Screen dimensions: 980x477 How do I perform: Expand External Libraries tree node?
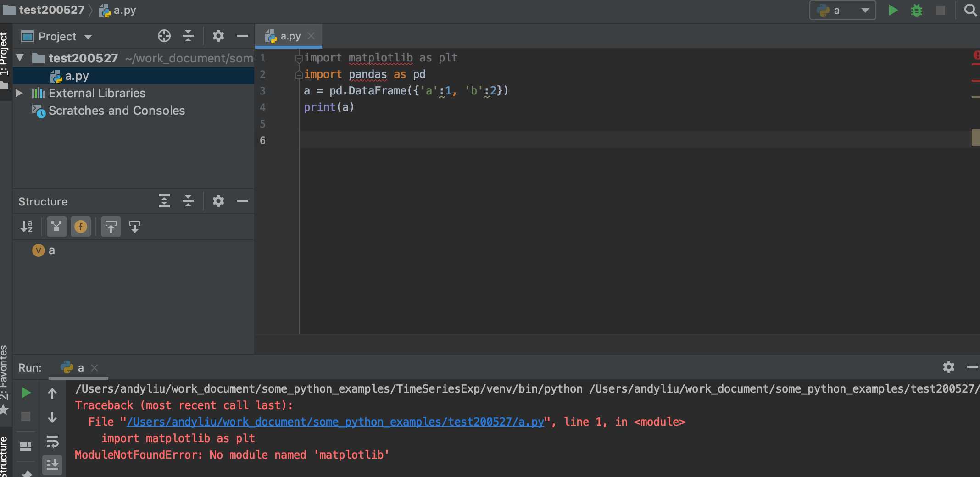point(19,93)
